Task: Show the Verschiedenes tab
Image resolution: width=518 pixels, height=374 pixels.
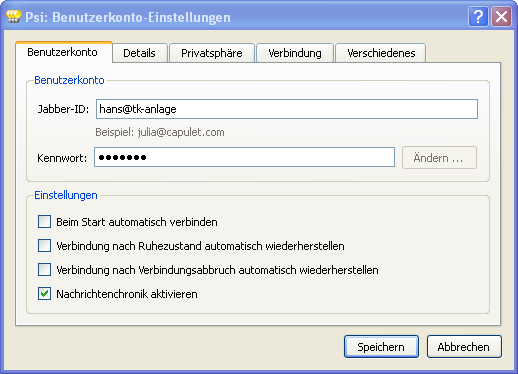Action: click(x=381, y=53)
